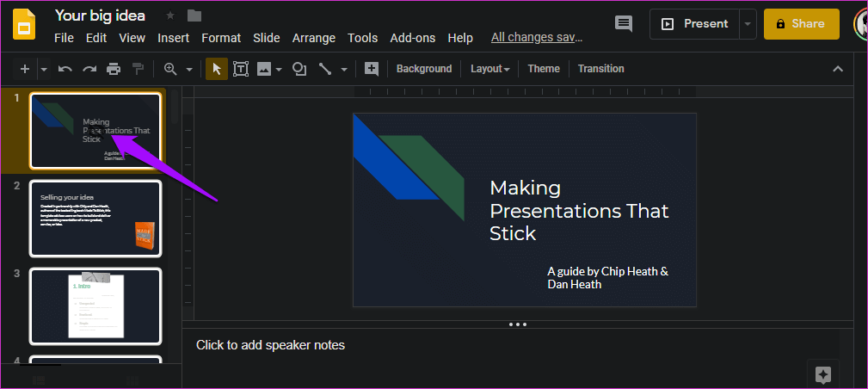
Task: Click the yellow Share button
Action: [801, 24]
